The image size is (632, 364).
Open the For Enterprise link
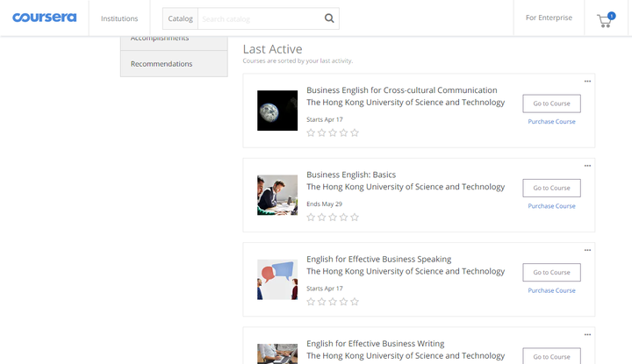click(x=549, y=18)
